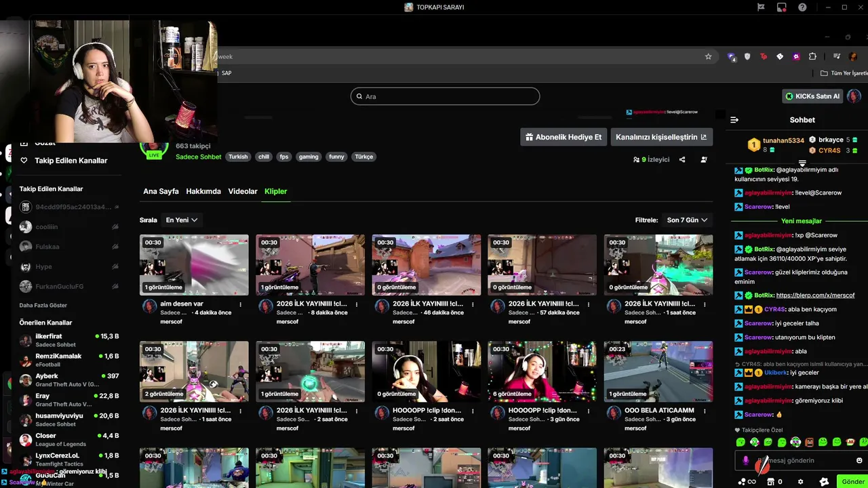Click the chat message input box
This screenshot has height=488, width=868.
tap(800, 460)
